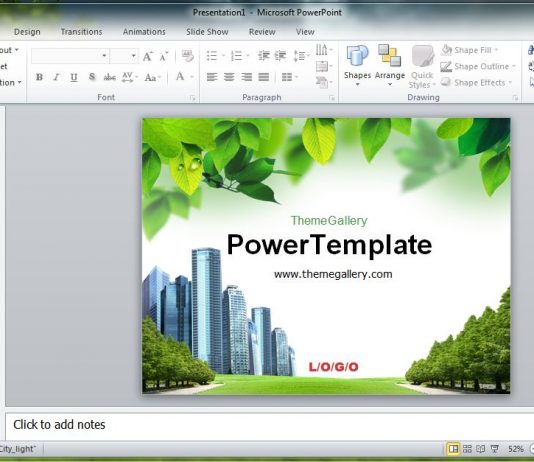Click the L/O/G/O text on slide
Image resolution: width=534 pixels, height=462 pixels.
point(334,367)
